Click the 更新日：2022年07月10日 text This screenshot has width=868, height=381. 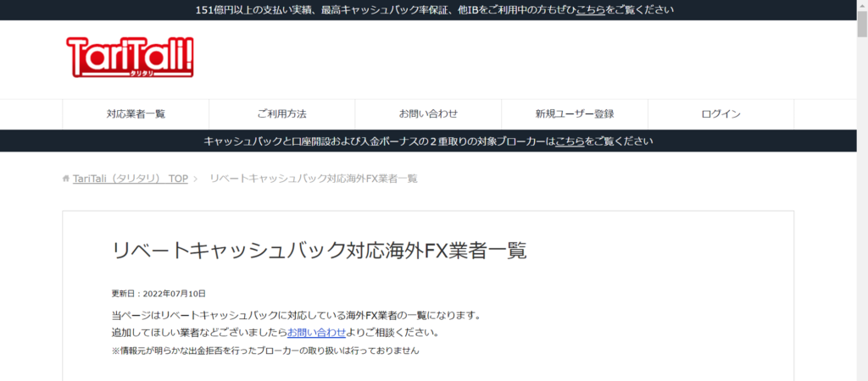tap(159, 294)
